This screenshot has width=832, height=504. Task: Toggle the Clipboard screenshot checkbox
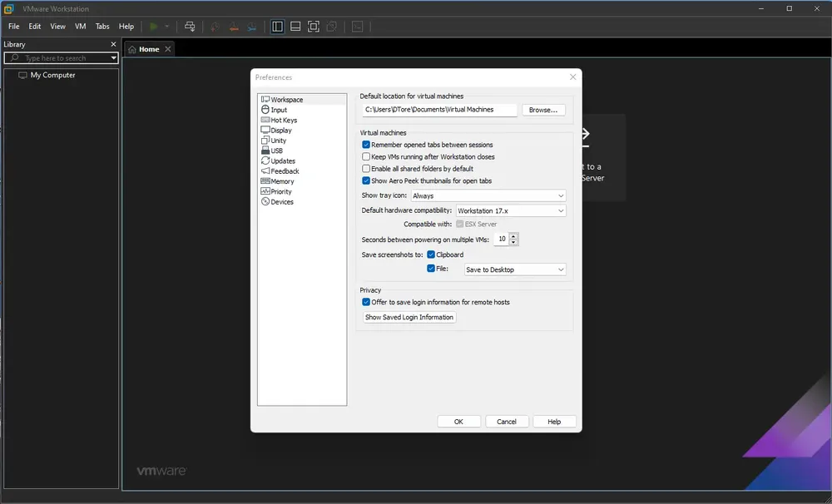431,254
